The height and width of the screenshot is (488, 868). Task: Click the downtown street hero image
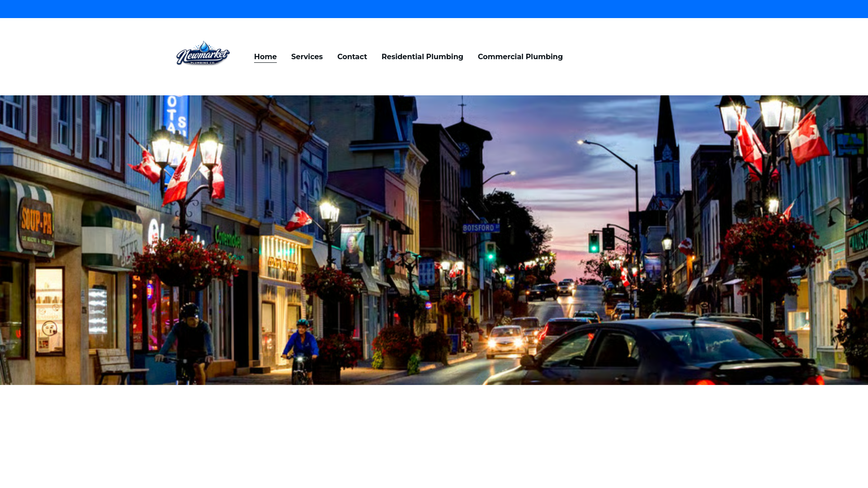[x=434, y=240]
